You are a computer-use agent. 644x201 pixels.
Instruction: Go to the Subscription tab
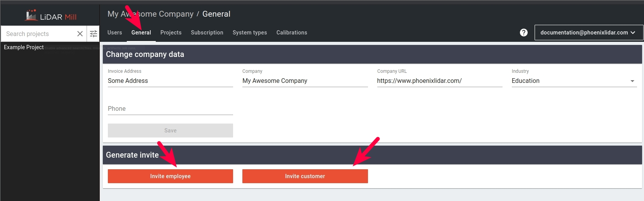point(207,33)
